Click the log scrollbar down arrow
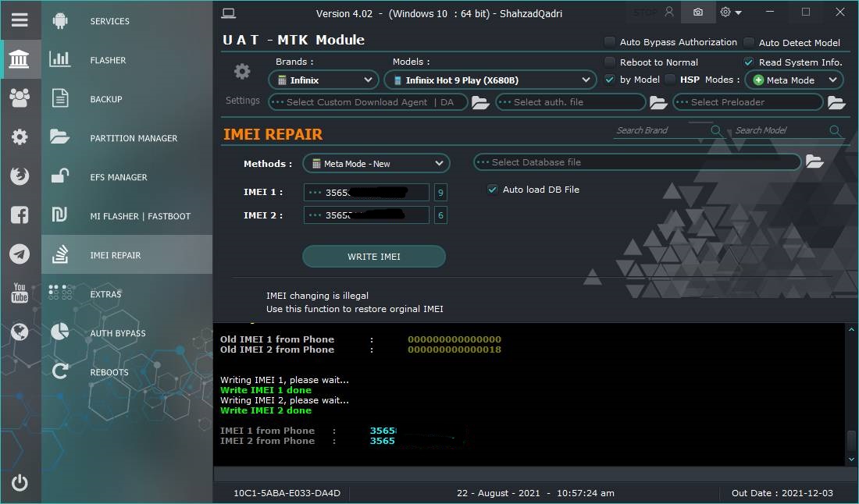This screenshot has width=859, height=504. pyautogui.click(x=851, y=459)
